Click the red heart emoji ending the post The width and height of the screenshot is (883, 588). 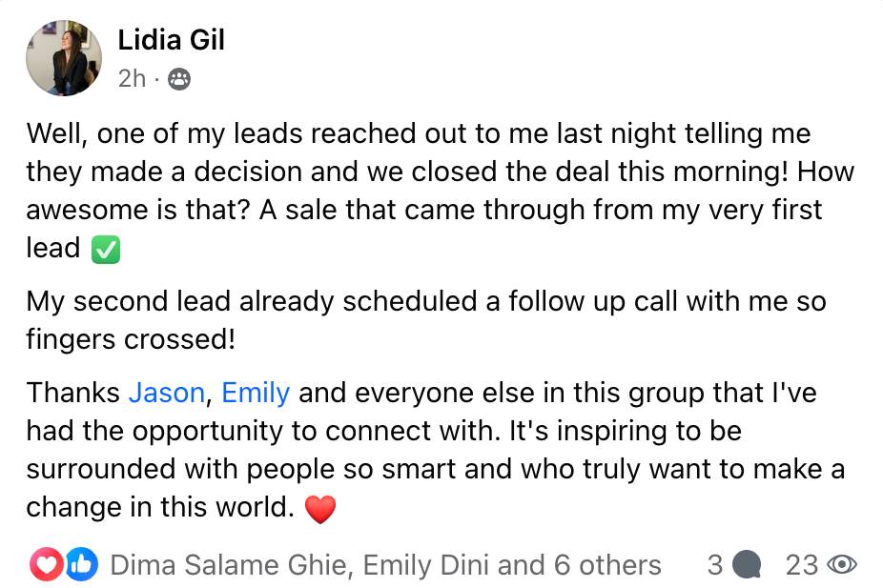pyautogui.click(x=320, y=510)
